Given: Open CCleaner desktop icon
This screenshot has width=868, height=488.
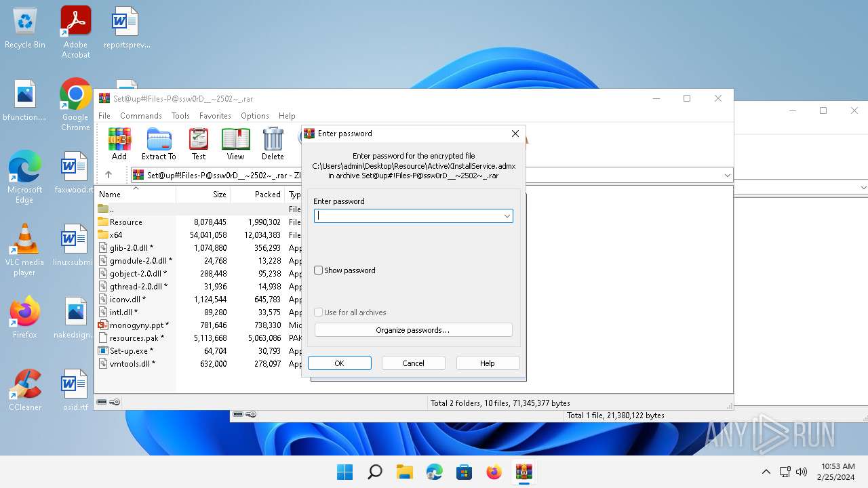Looking at the screenshot, I should (x=25, y=390).
